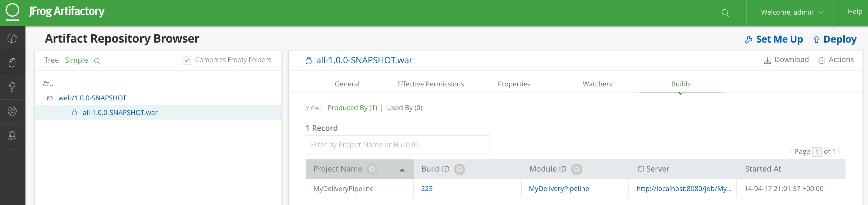
Task: Toggle the filter icon beside Build ID
Action: 459,169
